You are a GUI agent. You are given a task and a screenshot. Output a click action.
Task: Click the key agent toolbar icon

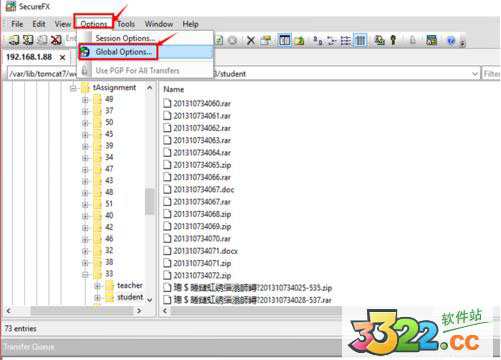pyautogui.click(x=393, y=41)
